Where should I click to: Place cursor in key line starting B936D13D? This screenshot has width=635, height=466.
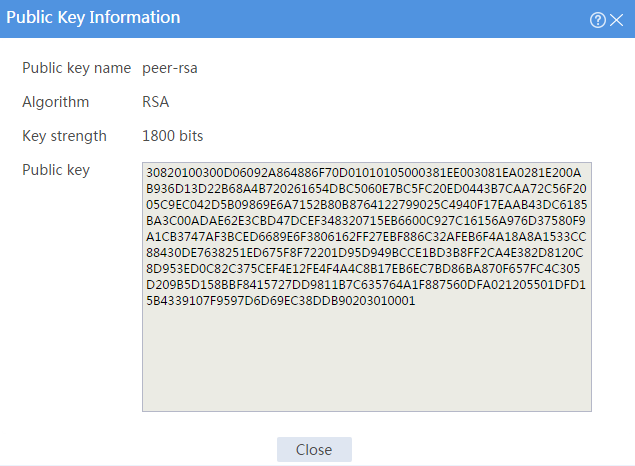366,189
